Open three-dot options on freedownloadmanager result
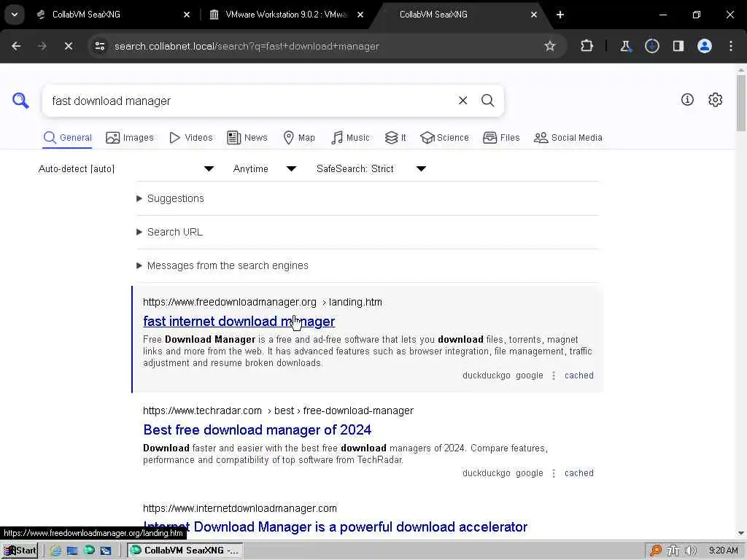Screen dimensions: 747x560 pyautogui.click(x=554, y=376)
